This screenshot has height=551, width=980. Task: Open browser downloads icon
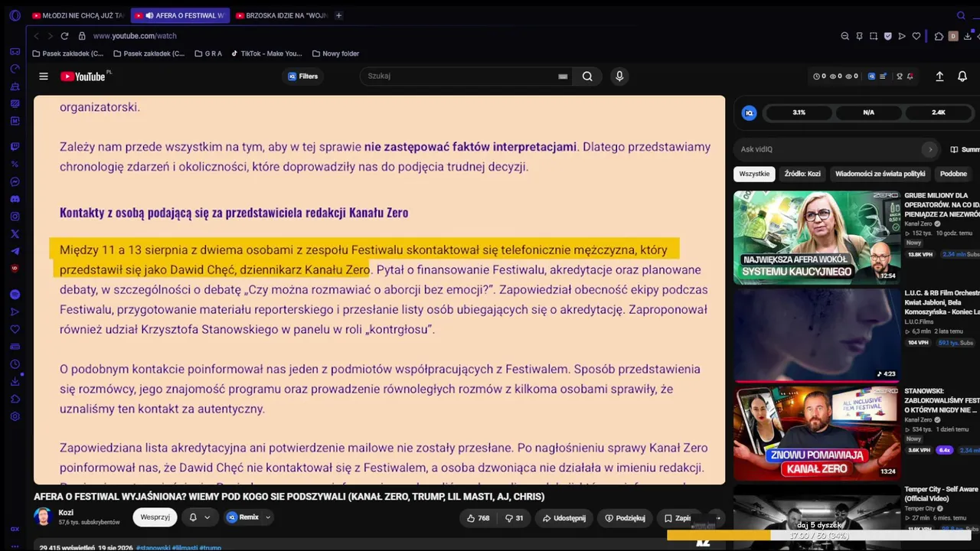coord(968,36)
